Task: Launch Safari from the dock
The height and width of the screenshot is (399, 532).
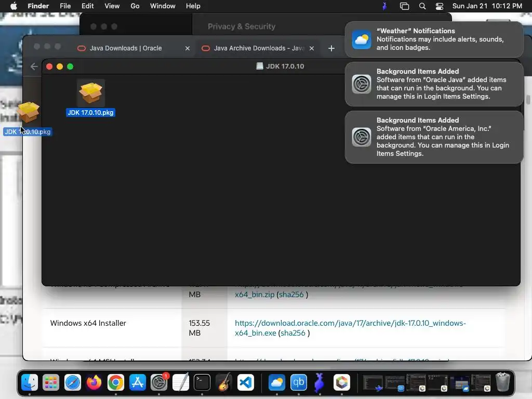Action: pos(73,382)
